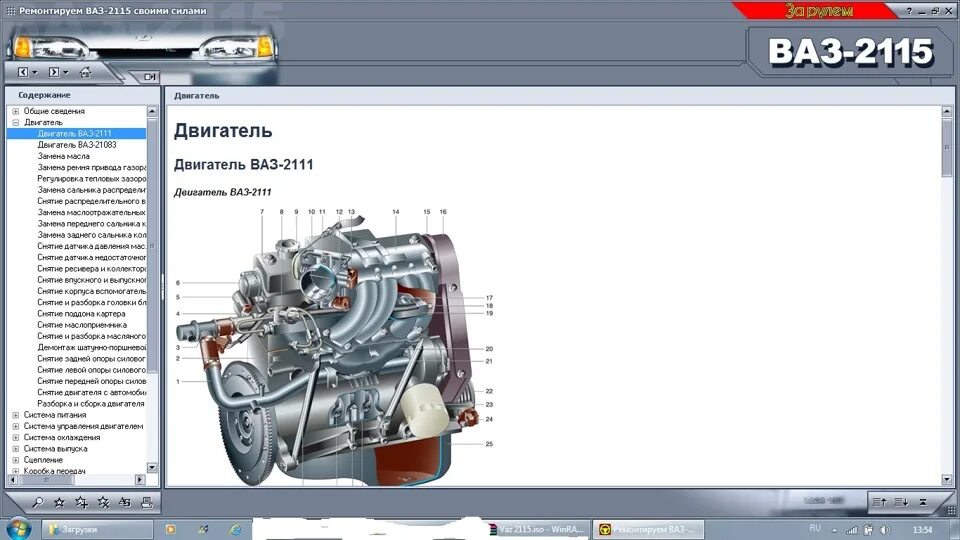This screenshot has height=540, width=960.
Task: Expand the "Общие сведения" tree node
Action: (15, 111)
